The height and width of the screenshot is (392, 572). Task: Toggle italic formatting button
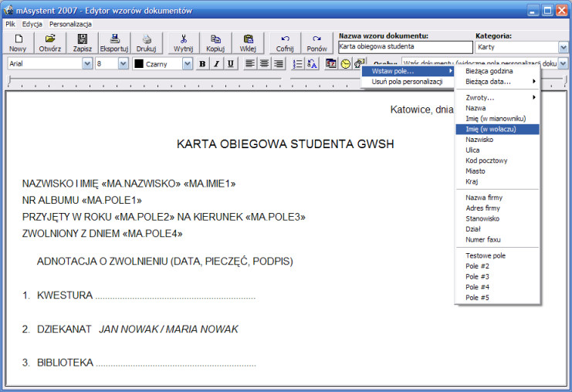216,64
